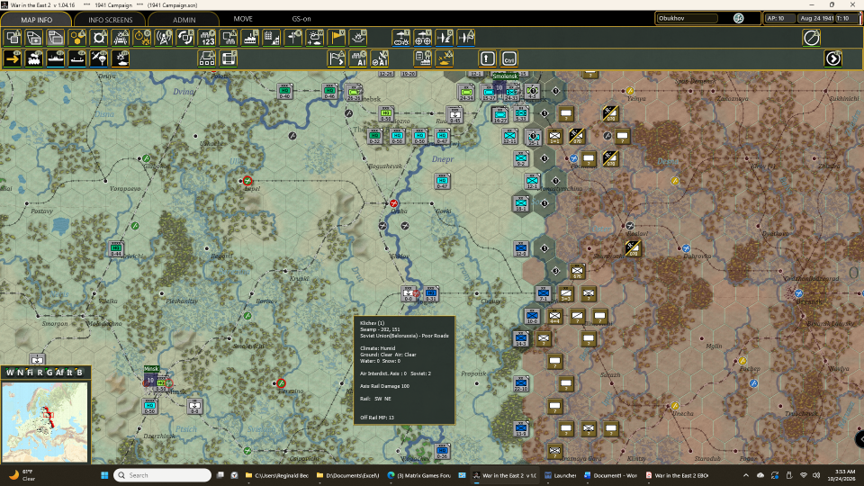Select the air transport parachute mode icon
The image size is (864, 486).
pyautogui.click(x=99, y=58)
